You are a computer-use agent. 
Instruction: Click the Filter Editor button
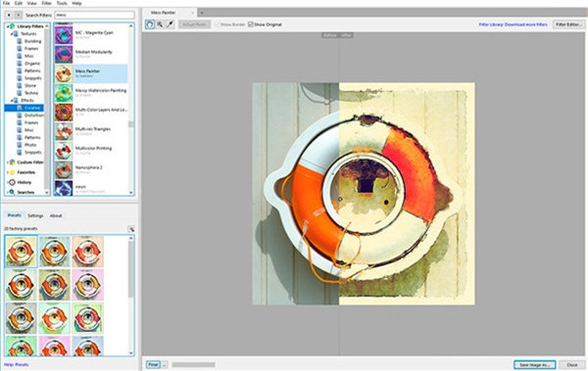(x=568, y=24)
